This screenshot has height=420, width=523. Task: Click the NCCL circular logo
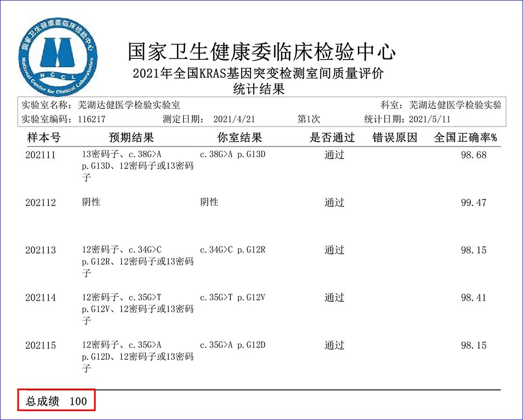pos(58,57)
